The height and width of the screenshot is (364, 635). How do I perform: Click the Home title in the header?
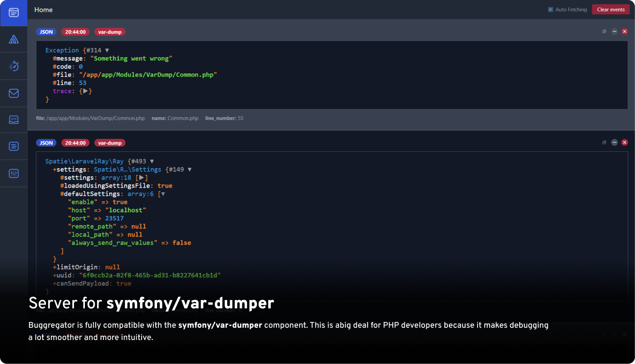click(x=43, y=9)
